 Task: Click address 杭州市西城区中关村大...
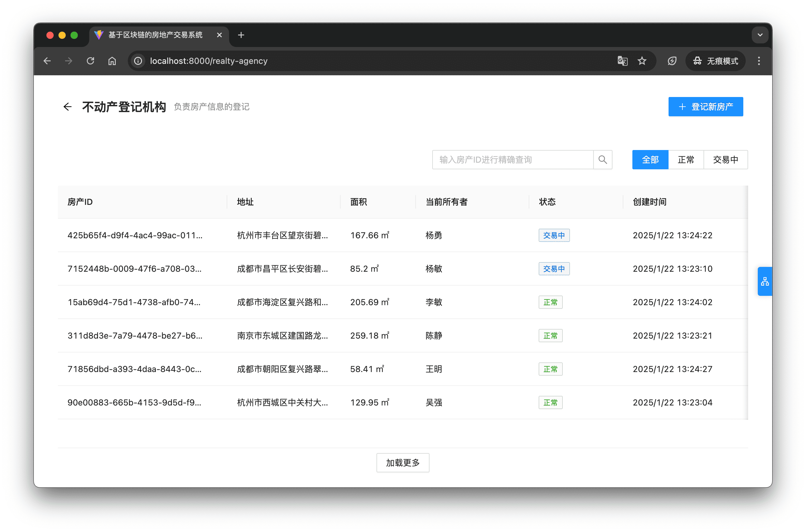click(282, 403)
